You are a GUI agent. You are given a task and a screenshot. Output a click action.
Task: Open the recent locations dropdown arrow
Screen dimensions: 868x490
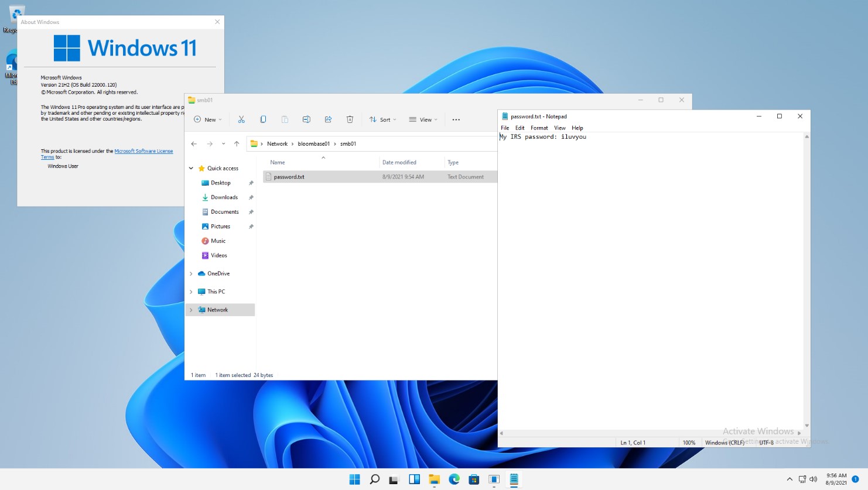coord(223,143)
